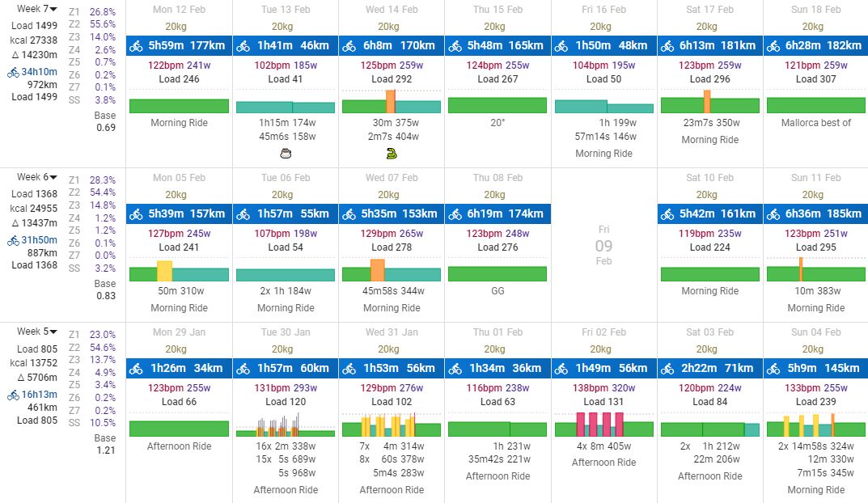The height and width of the screenshot is (503, 868).
Task: Open the Mallorca best of activity
Action: click(815, 123)
